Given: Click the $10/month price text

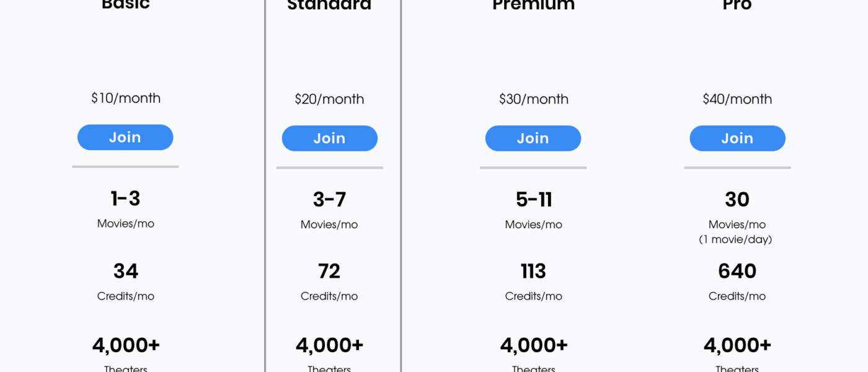Looking at the screenshot, I should tap(126, 98).
